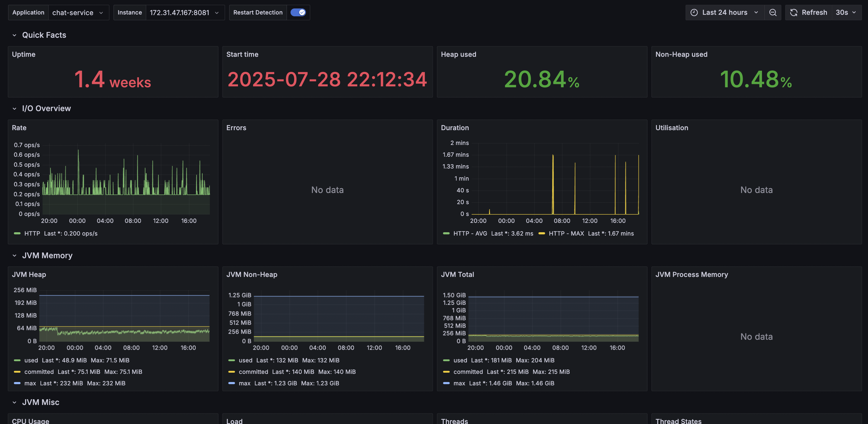This screenshot has height=424, width=868.
Task: Click JVM Total max blue legend swatch
Action: point(446,383)
